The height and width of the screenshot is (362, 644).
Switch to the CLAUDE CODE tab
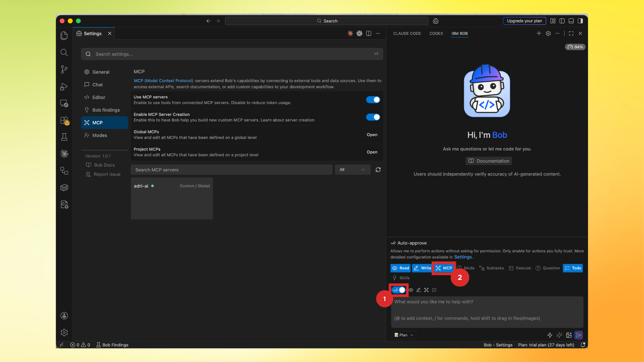pos(407,34)
